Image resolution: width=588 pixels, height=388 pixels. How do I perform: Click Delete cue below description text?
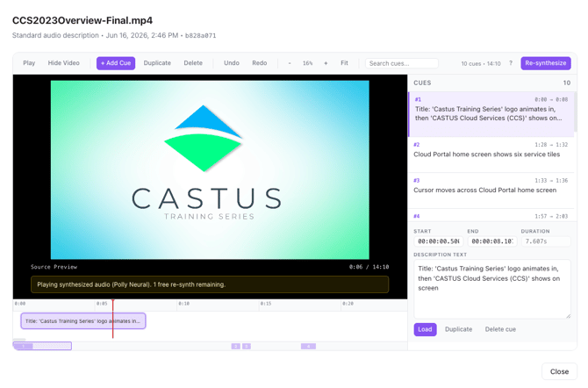click(500, 329)
